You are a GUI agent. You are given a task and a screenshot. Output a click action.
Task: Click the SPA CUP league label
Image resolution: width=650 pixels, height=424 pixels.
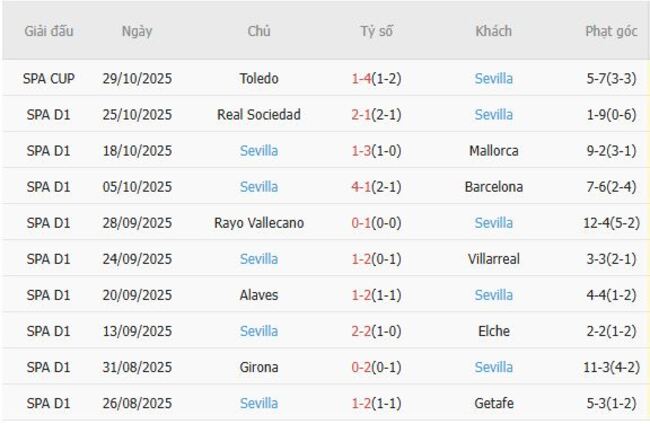[48, 79]
